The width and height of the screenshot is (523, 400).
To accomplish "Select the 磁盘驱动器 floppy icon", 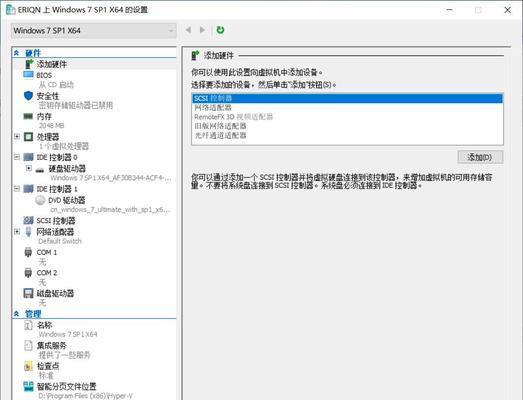I will click(x=28, y=293).
